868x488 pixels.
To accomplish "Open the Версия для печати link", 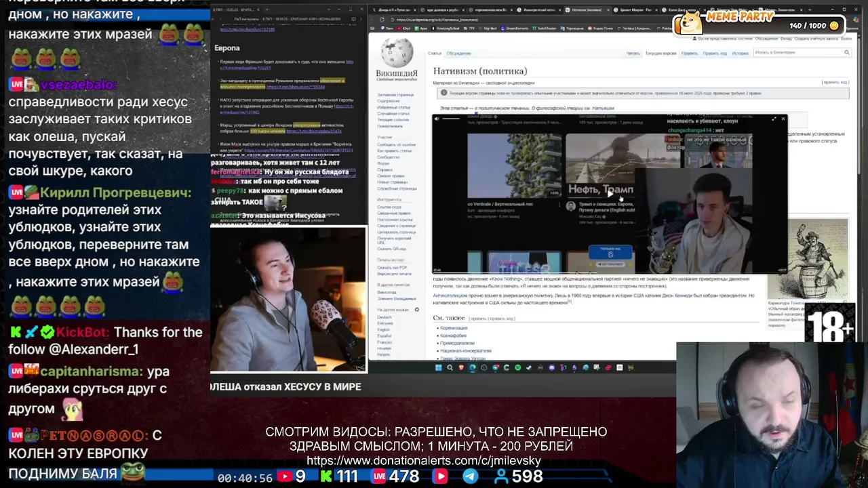I will [x=394, y=274].
